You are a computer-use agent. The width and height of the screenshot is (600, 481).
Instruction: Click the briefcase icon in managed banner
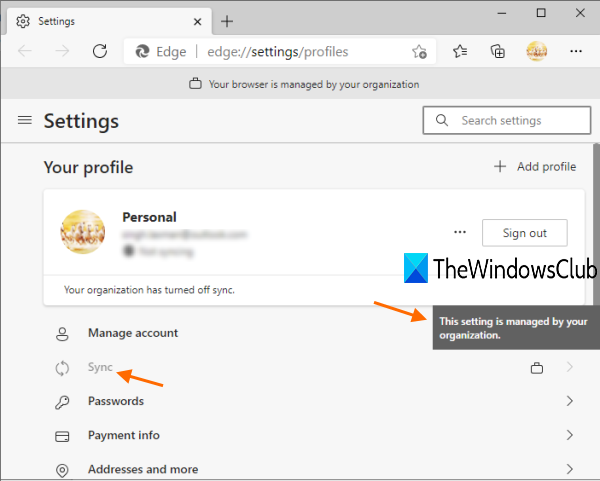click(195, 84)
